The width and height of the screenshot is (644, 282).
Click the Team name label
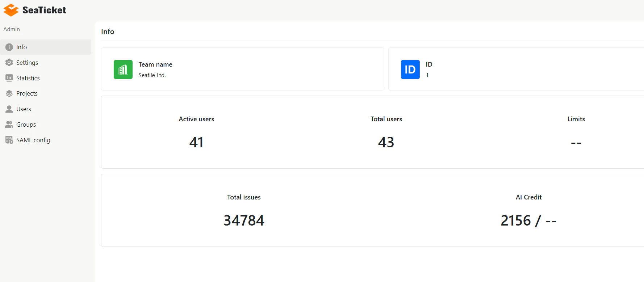[x=155, y=64]
